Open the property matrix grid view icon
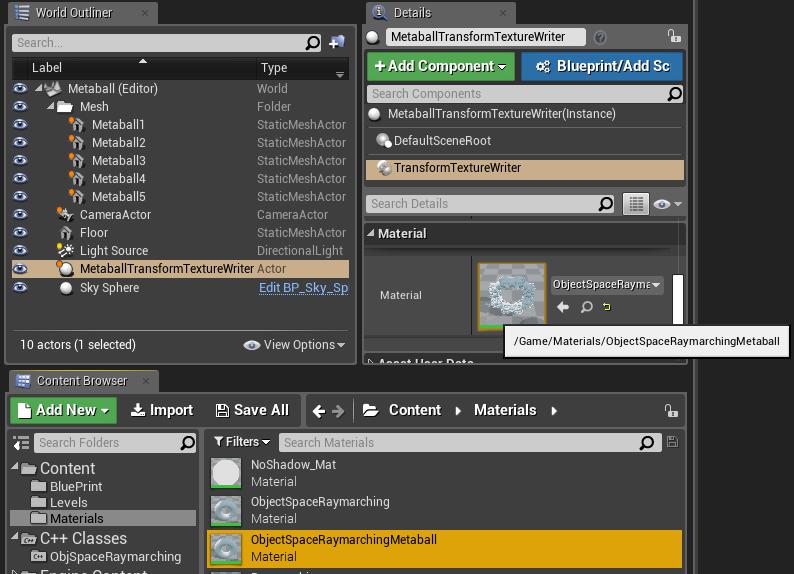Image resolution: width=794 pixels, height=574 pixels. 636,204
